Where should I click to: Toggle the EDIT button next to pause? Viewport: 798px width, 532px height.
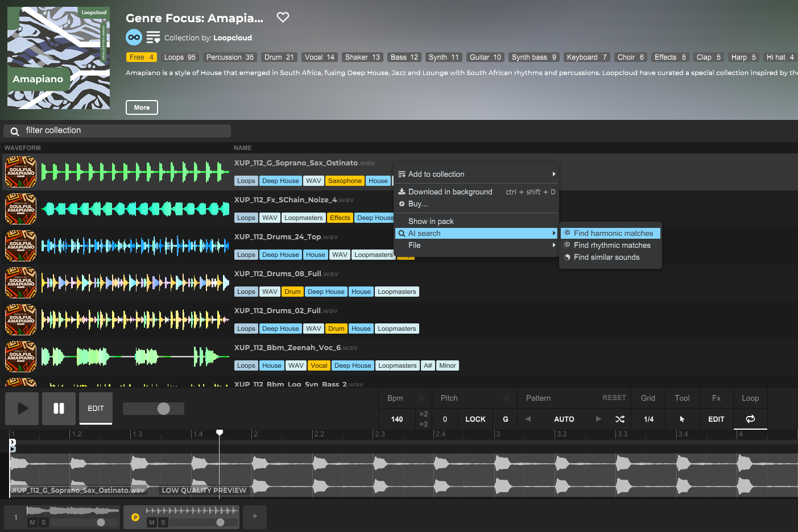click(96, 408)
